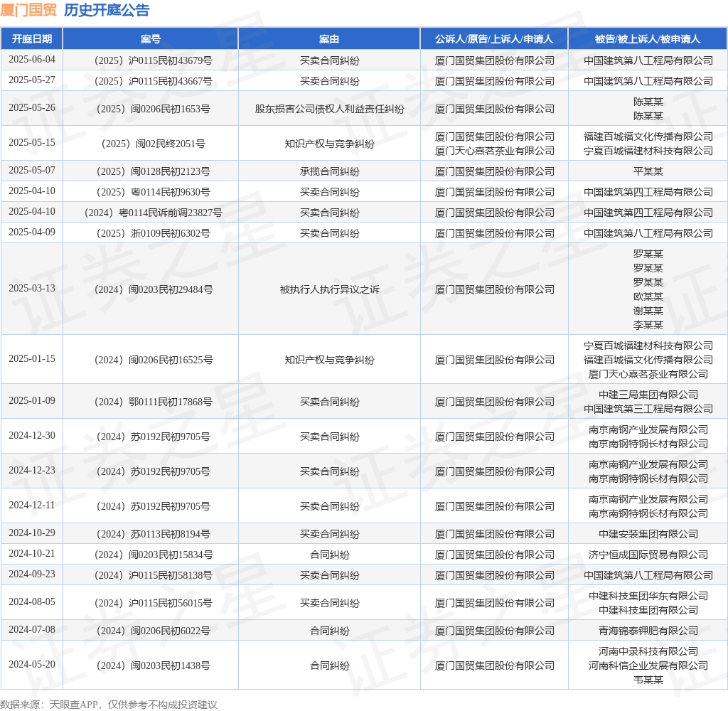Click case (2024)闽0206民初16525号
Viewport: 728px width, 711px height.
[154, 360]
